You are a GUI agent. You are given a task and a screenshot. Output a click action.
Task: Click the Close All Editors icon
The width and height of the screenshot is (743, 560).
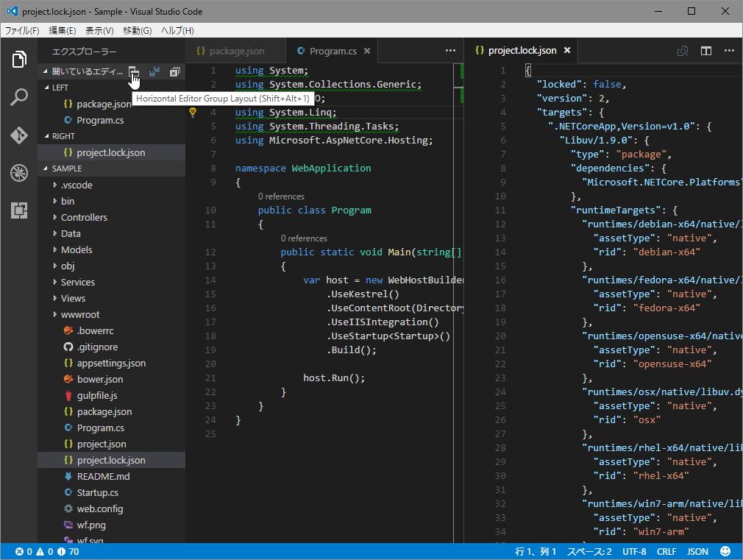point(175,71)
